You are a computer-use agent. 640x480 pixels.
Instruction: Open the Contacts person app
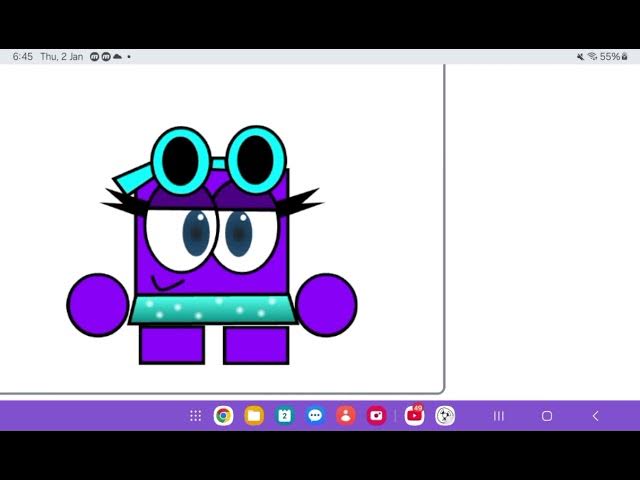(x=346, y=416)
